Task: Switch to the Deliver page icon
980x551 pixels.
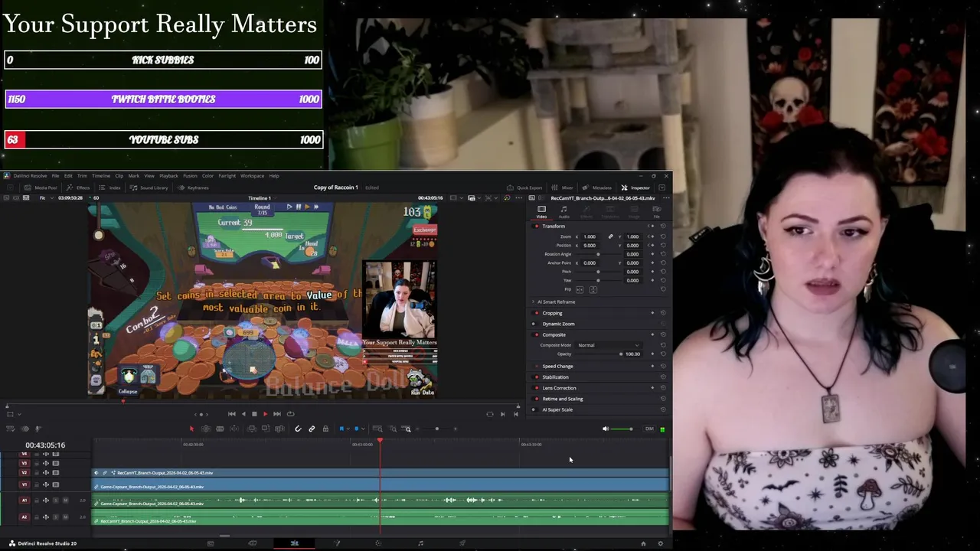Action: coord(462,543)
